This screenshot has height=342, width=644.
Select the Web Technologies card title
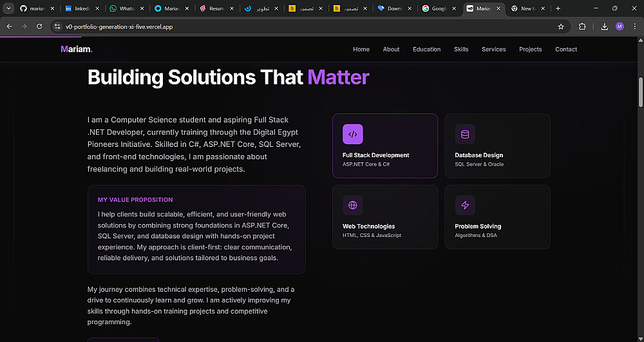pyautogui.click(x=368, y=226)
